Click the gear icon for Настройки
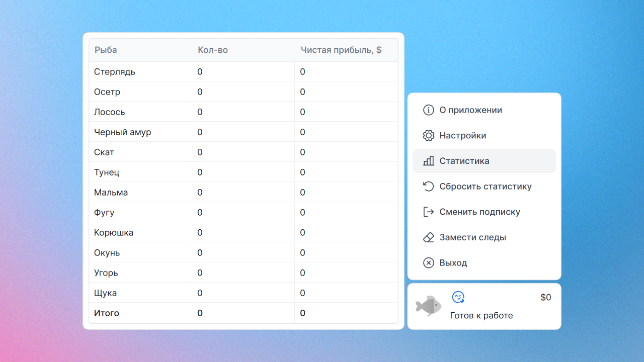The width and height of the screenshot is (644, 362). pyautogui.click(x=428, y=136)
